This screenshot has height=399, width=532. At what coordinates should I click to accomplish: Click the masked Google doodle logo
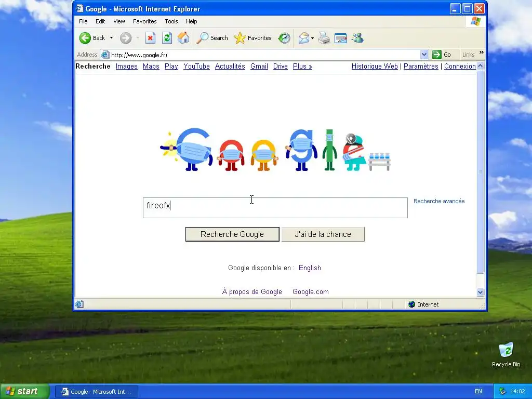[x=275, y=149]
